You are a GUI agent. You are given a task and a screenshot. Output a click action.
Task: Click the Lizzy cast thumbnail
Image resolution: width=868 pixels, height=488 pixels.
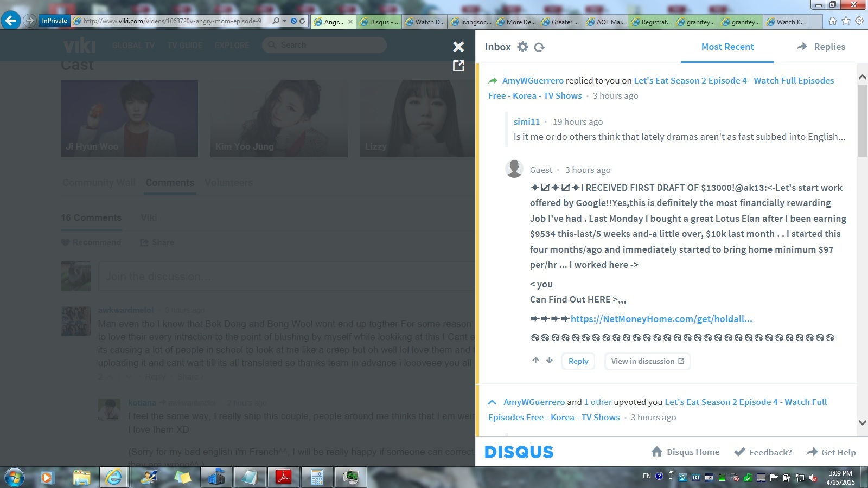click(x=417, y=118)
